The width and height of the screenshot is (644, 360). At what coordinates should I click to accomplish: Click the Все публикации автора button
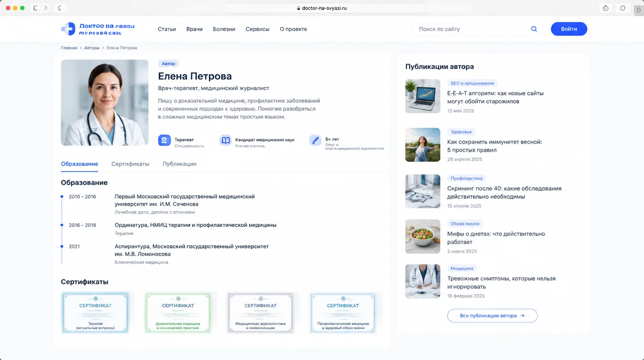(492, 316)
